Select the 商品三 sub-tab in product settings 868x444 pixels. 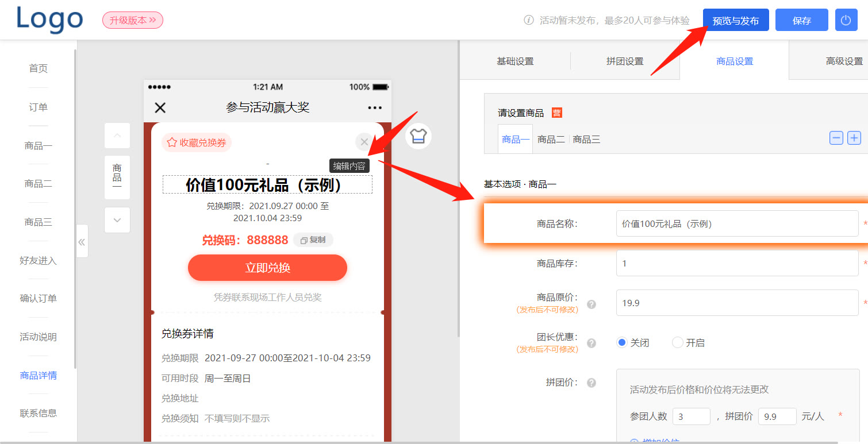point(586,139)
